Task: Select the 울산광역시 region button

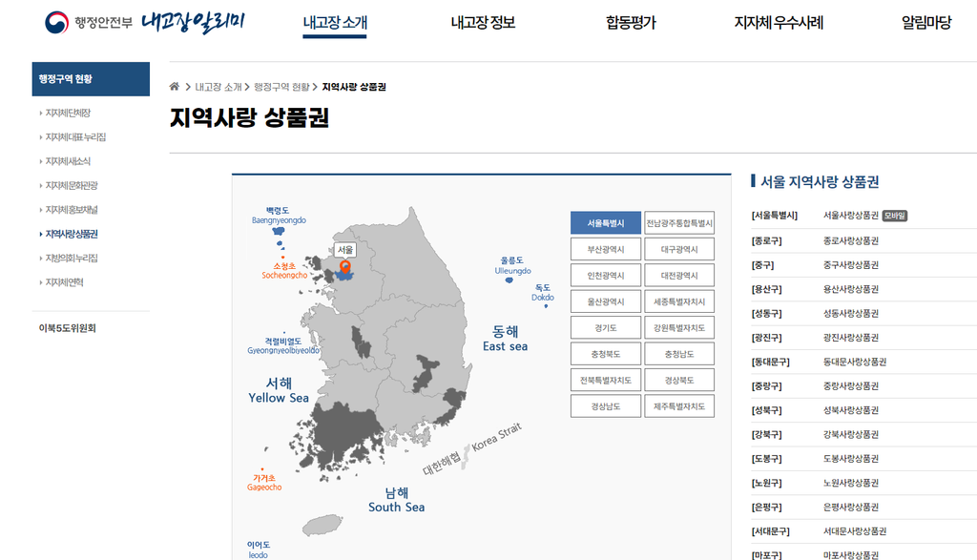Action: pos(606,301)
